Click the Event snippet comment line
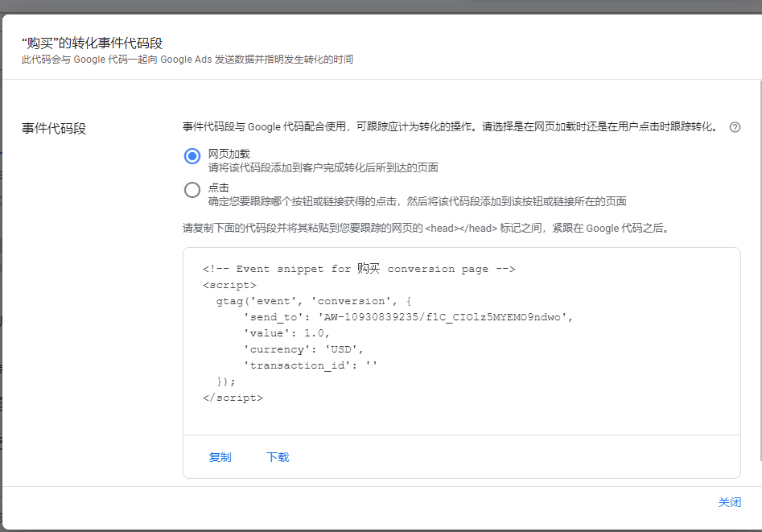Screen dimensions: 762x532 tap(359, 269)
